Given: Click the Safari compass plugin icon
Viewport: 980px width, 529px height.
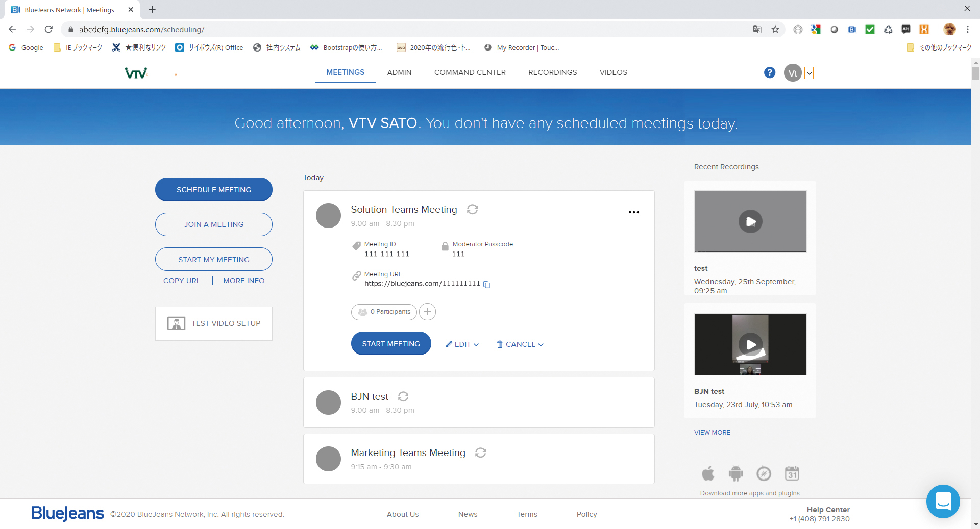Looking at the screenshot, I should point(764,473).
